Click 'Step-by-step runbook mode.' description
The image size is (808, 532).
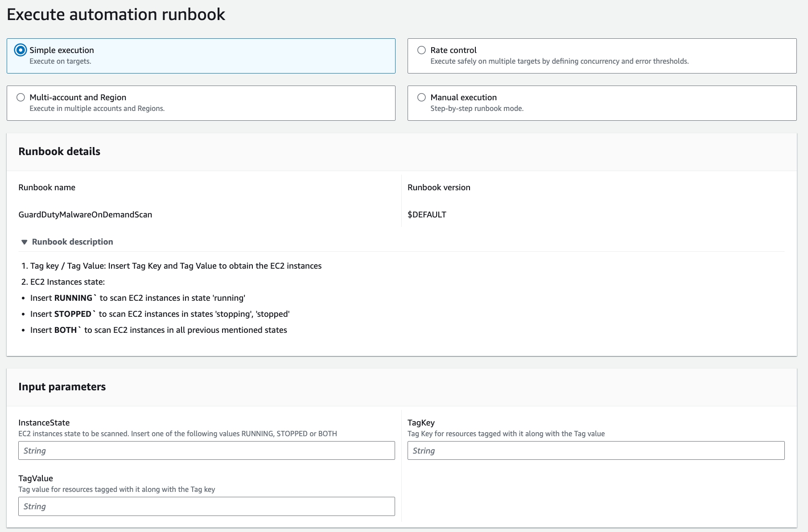point(477,108)
